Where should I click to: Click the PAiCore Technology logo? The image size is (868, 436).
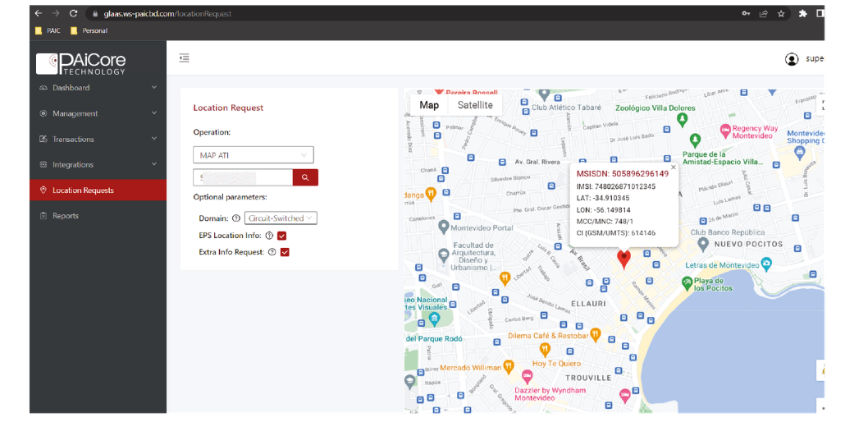[x=81, y=64]
